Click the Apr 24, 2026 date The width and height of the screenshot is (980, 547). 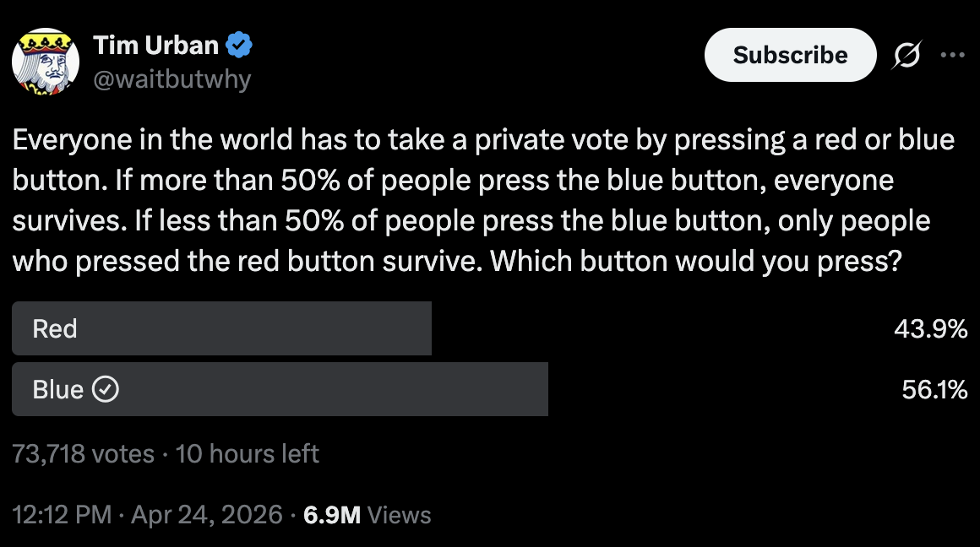coord(207,515)
